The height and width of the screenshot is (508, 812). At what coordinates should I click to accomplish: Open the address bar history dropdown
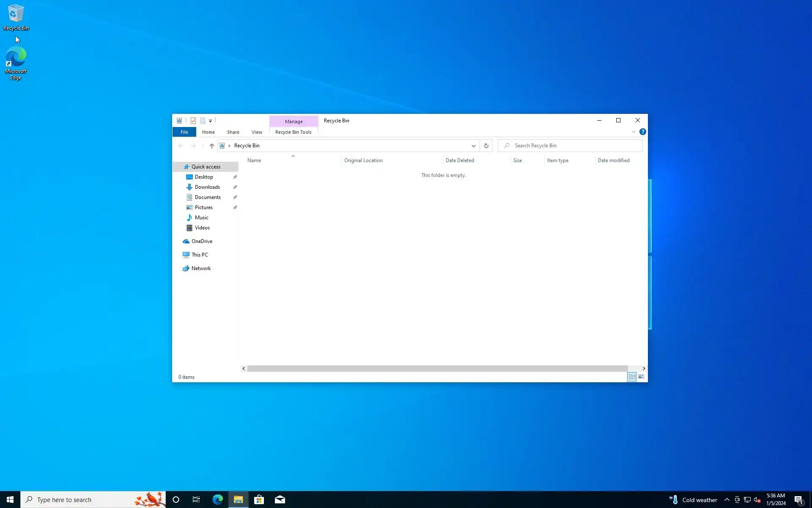point(473,146)
